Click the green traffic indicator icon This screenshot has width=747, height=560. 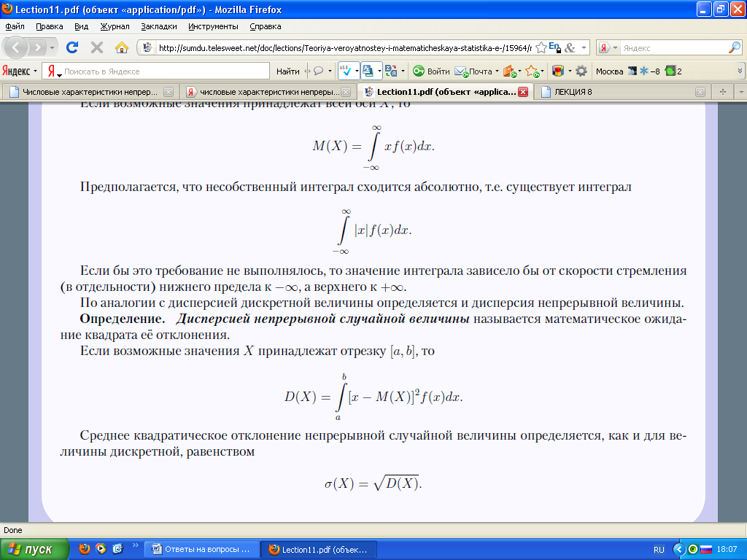coord(670,71)
